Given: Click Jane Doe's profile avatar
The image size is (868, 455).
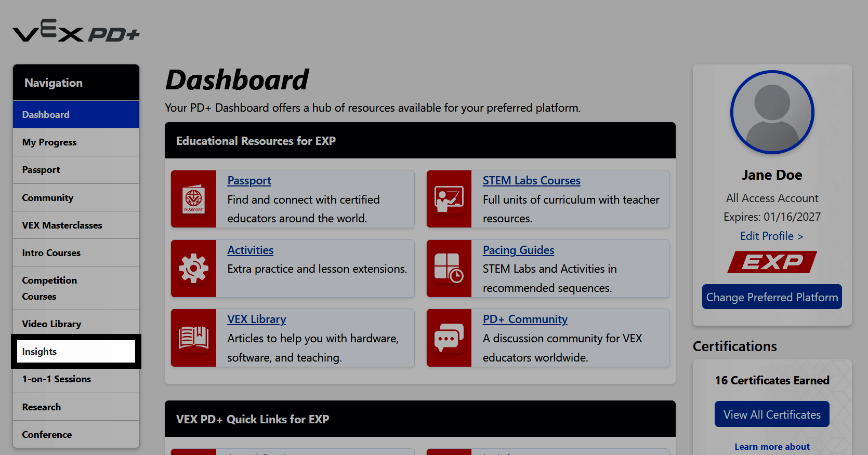Looking at the screenshot, I should point(772,112).
